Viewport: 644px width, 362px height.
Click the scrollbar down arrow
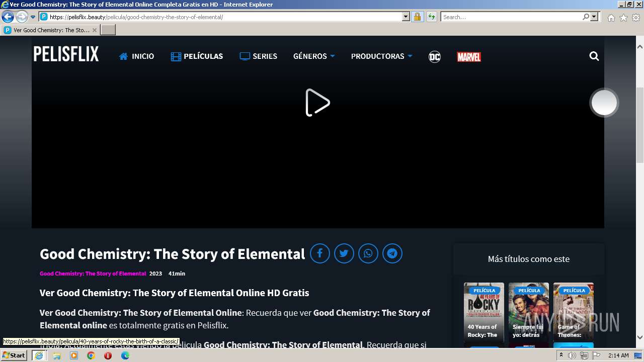tap(640, 337)
